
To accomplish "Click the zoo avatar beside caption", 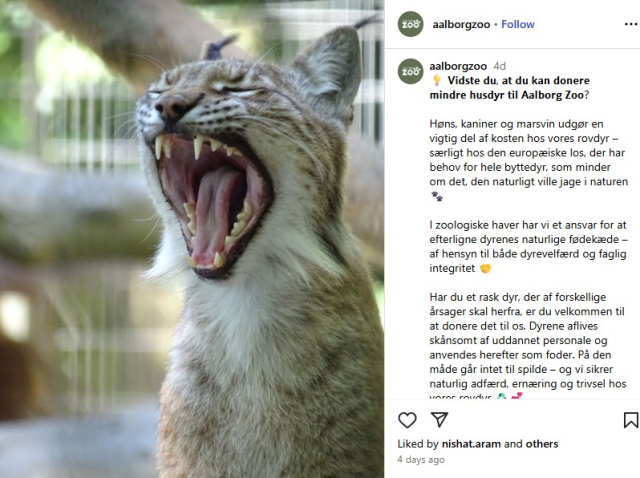I will tap(411, 71).
